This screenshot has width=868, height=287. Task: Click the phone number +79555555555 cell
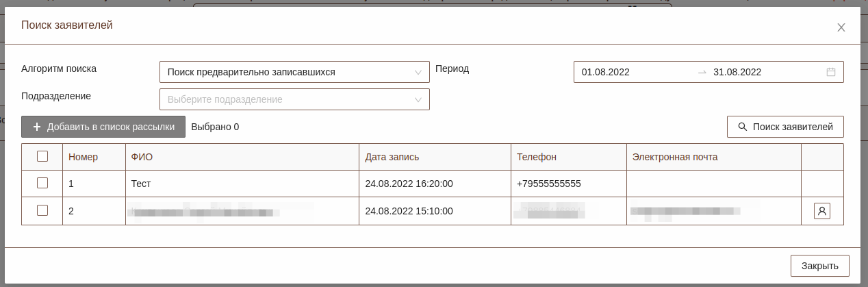coord(549,184)
